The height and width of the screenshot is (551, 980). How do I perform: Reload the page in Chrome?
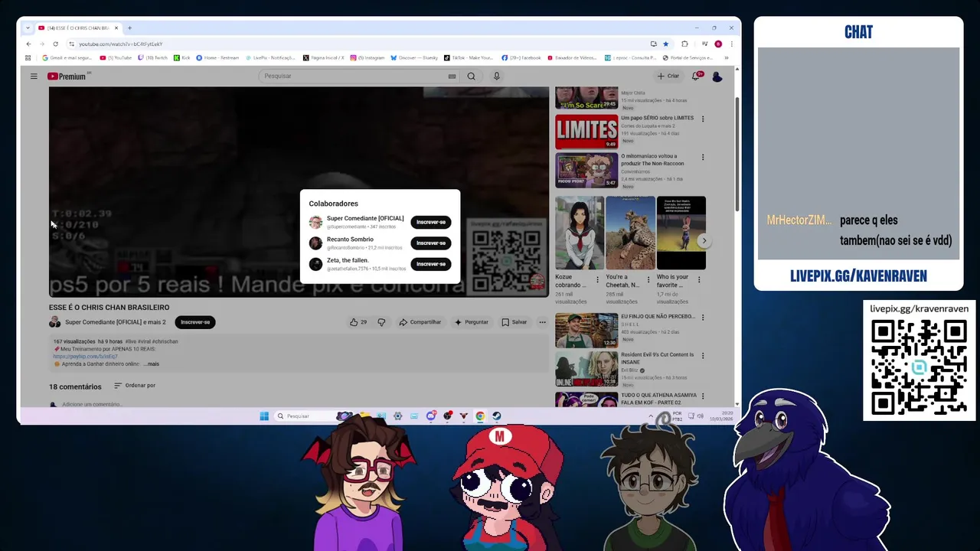point(55,44)
